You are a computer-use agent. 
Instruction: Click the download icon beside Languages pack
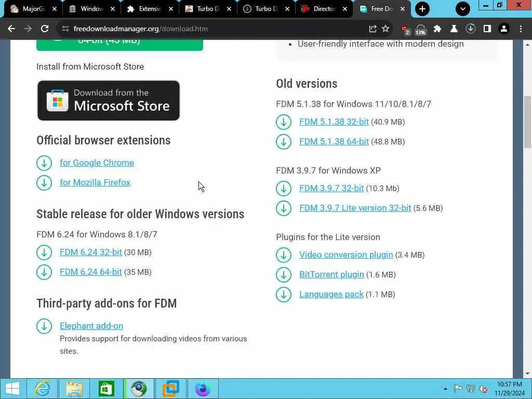pyautogui.click(x=284, y=294)
